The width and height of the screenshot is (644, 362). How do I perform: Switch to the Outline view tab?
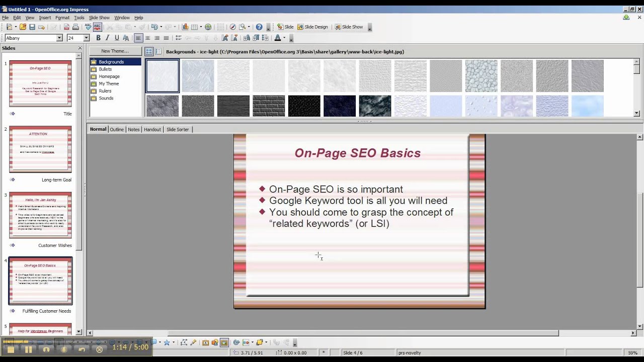point(117,129)
